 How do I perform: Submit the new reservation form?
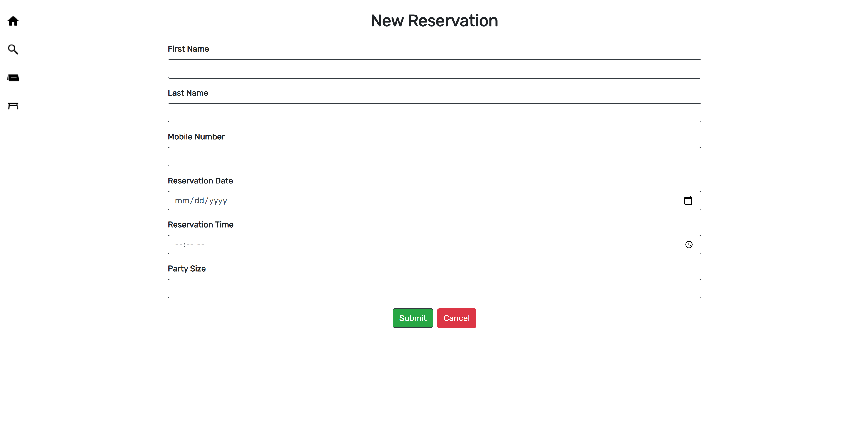point(412,318)
